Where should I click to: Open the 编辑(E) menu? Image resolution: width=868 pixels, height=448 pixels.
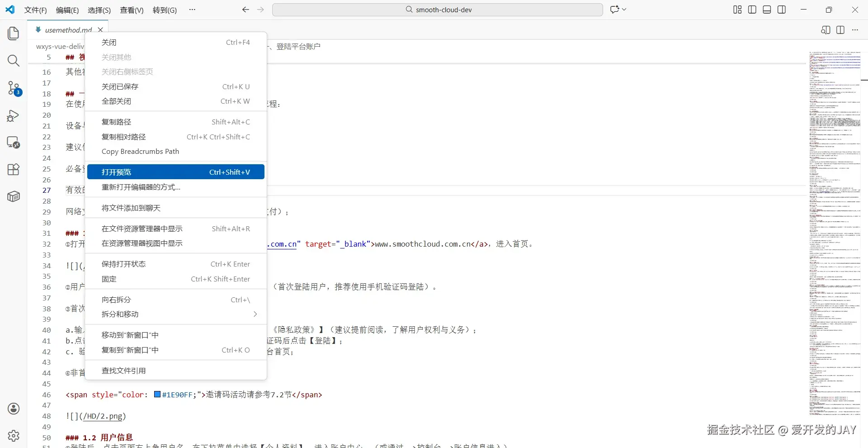(67, 10)
